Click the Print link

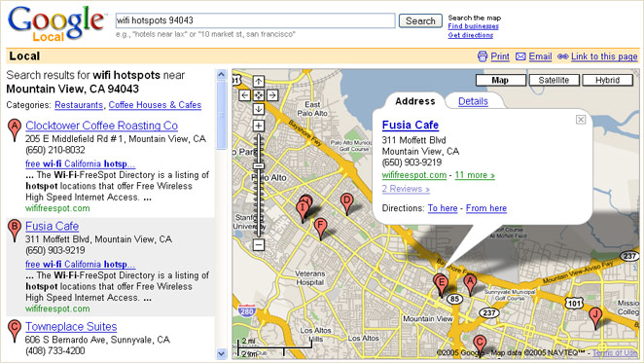point(500,56)
